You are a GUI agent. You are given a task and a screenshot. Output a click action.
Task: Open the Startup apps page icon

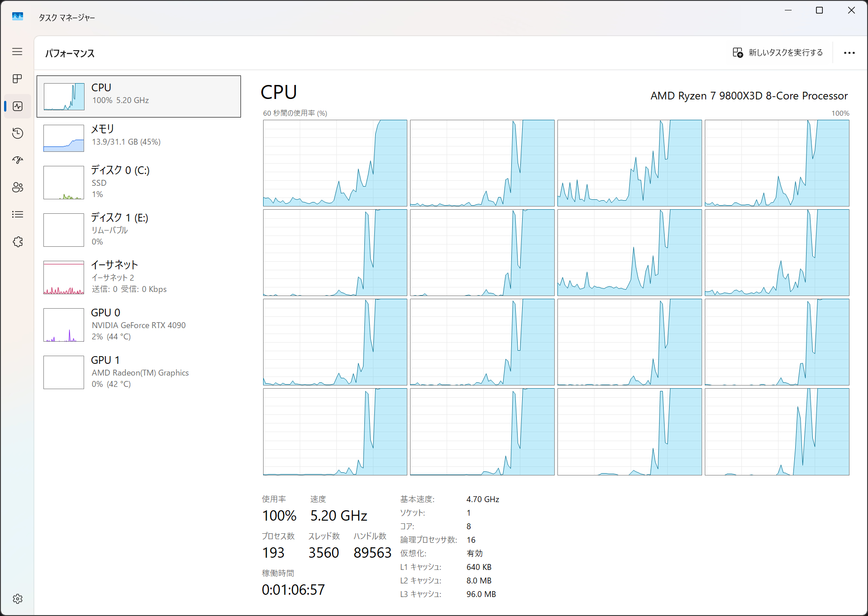point(17,160)
